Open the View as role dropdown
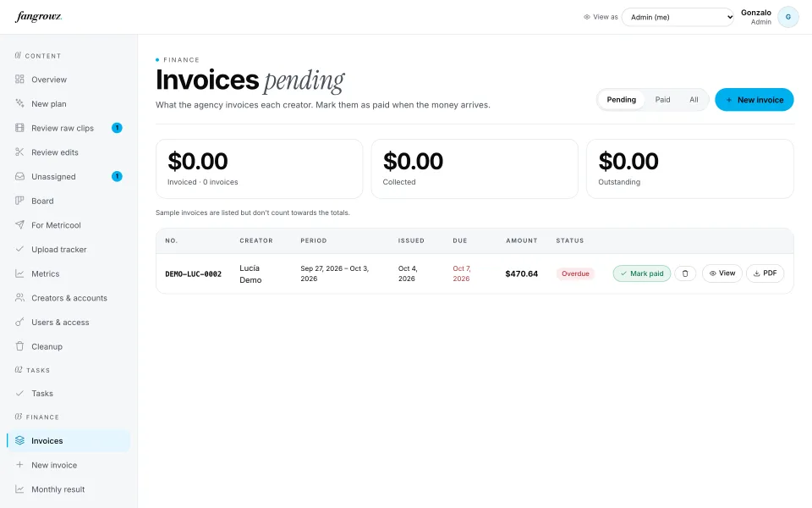This screenshot has width=812, height=508. [678, 17]
